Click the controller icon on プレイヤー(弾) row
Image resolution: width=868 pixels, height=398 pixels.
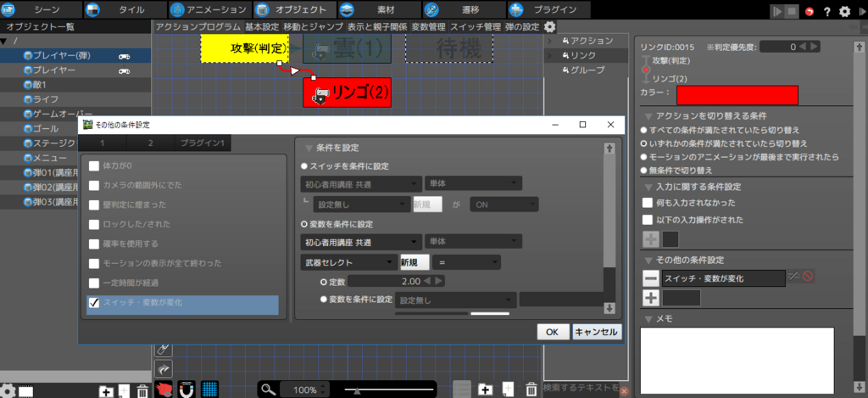124,56
